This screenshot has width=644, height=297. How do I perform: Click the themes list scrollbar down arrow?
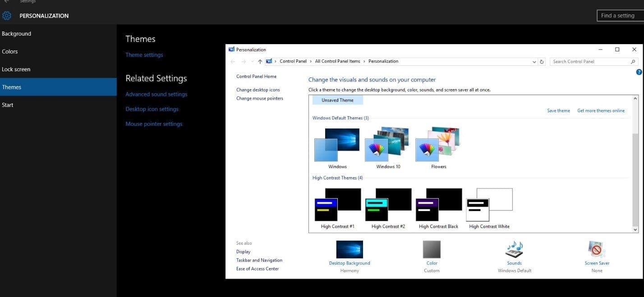635,229
